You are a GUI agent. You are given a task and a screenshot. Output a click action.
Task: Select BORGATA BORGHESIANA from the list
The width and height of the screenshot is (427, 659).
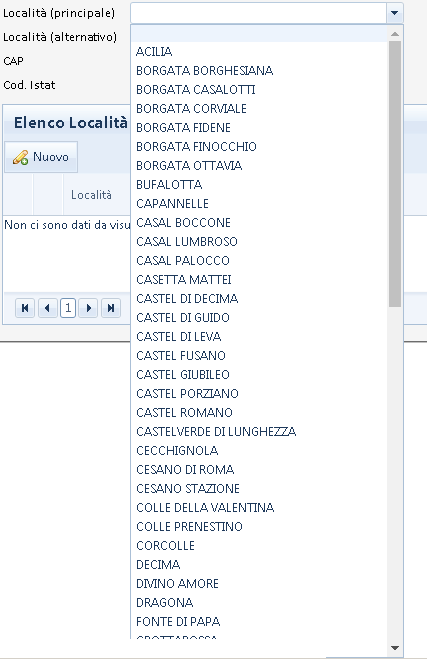point(259,70)
